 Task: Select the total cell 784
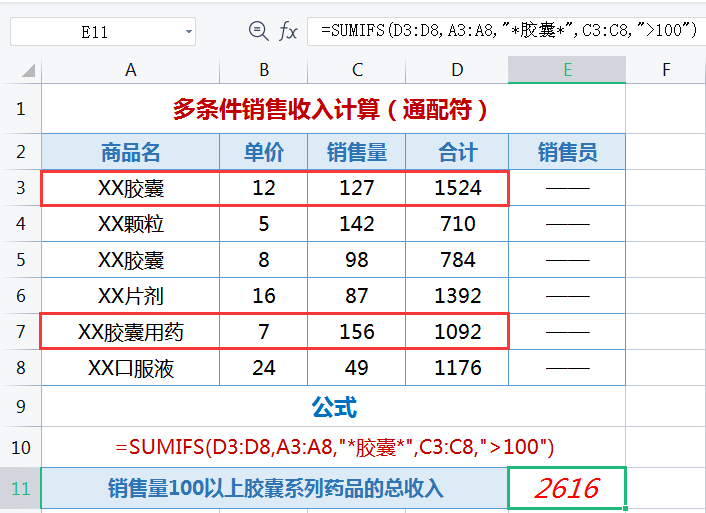457,260
